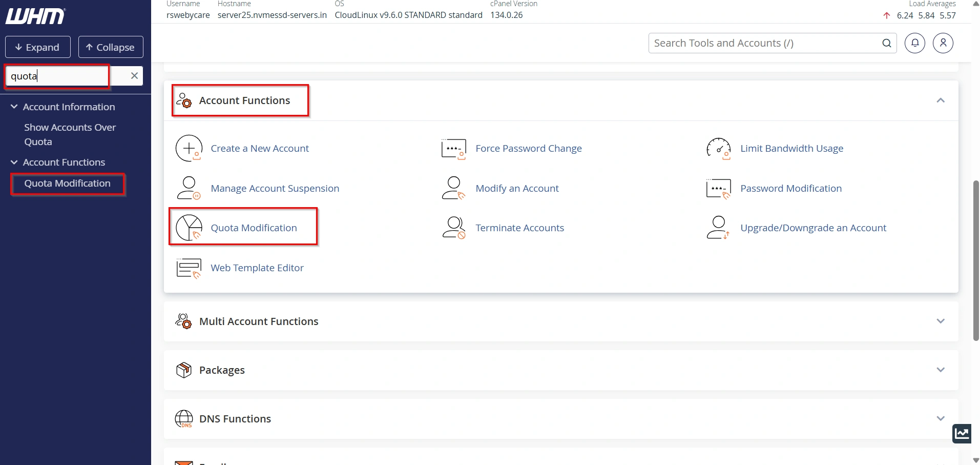
Task: Open Force Password Change link
Action: click(x=529, y=148)
